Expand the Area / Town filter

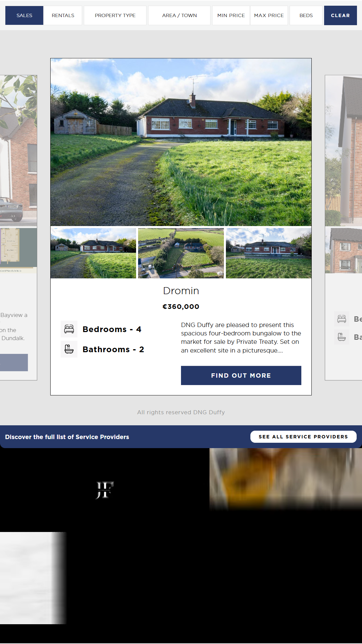[179, 15]
